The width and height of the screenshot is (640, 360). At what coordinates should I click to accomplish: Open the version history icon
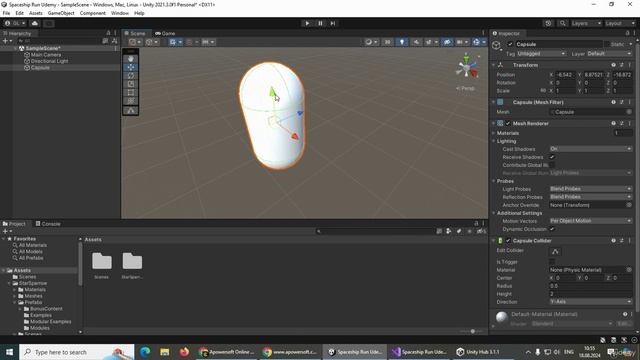point(548,23)
